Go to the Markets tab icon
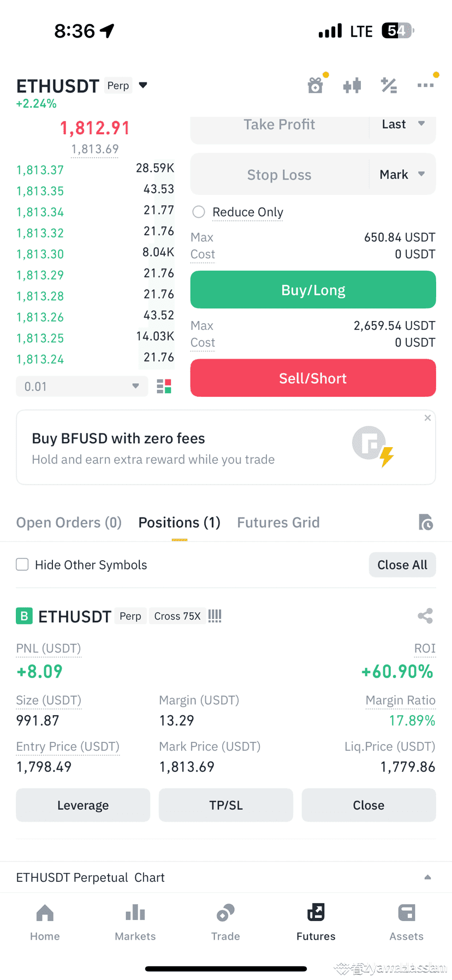Screen dimensions: 452x980 (x=135, y=913)
